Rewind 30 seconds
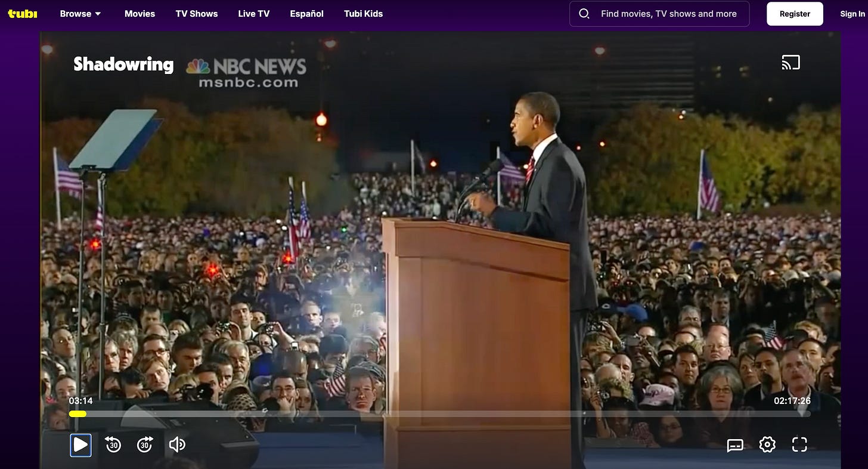Screen dimensions: 868x469 click(x=113, y=445)
